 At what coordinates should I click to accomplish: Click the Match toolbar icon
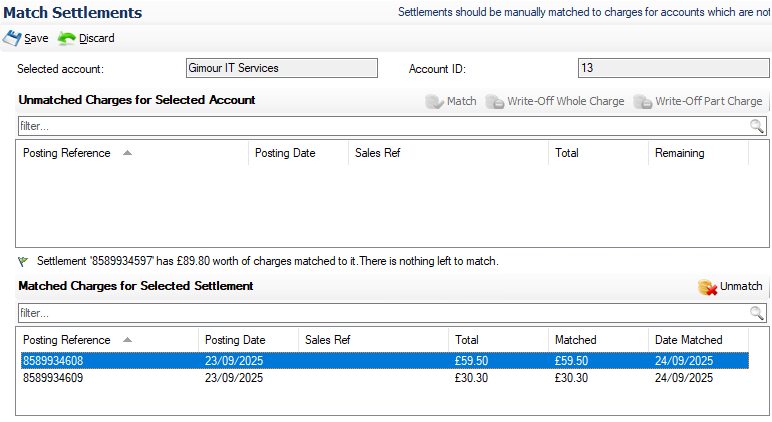point(434,102)
